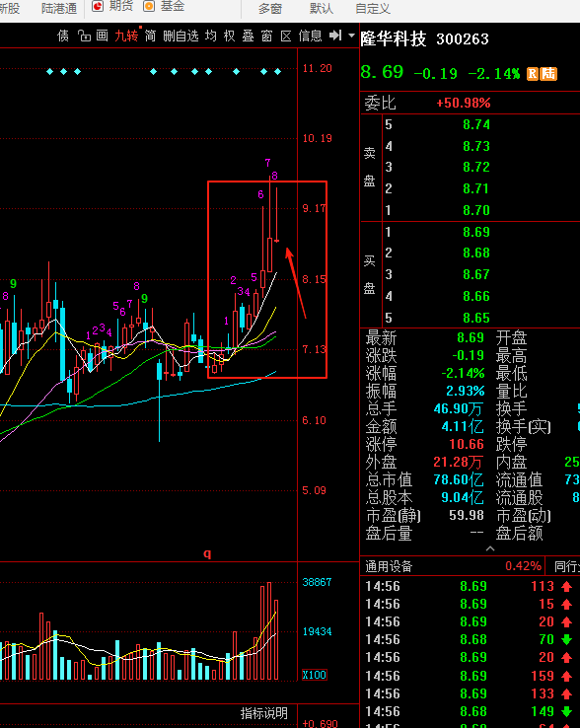Click the orange 基金 fund icon
This screenshot has width=580, height=728.
(149, 6)
